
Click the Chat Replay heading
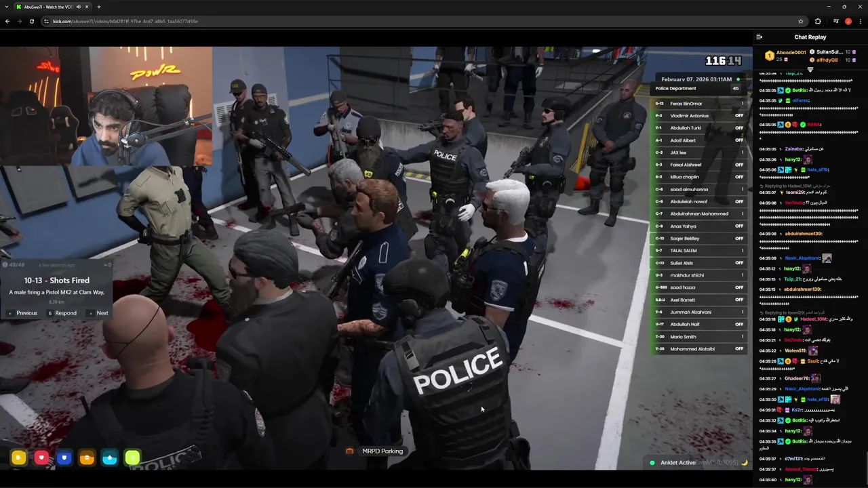(810, 37)
